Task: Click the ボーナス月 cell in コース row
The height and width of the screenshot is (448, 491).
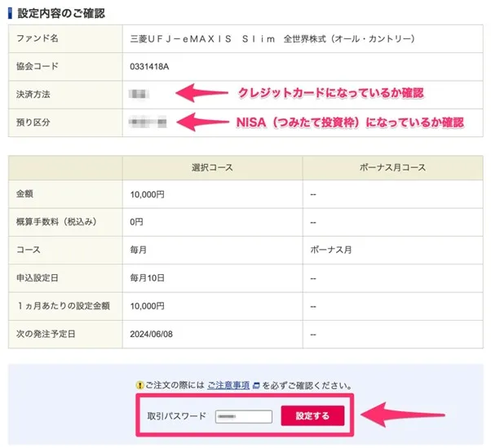Action: 331,250
